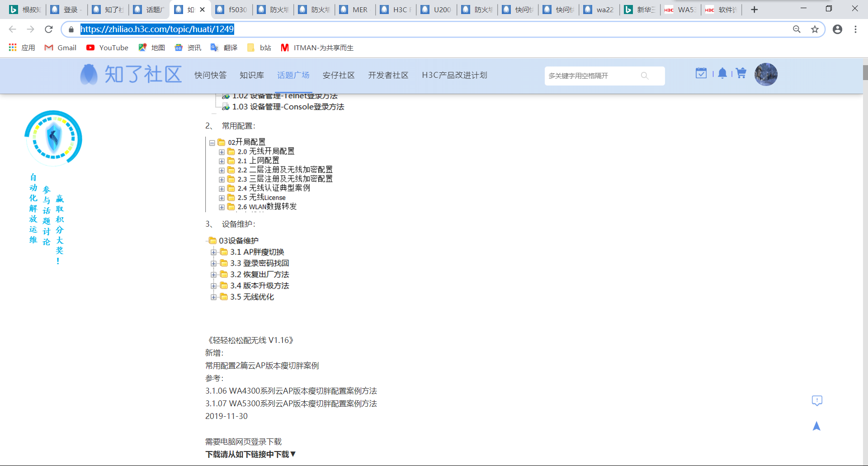Expand the 2.1 上网配置 folder

click(222, 161)
